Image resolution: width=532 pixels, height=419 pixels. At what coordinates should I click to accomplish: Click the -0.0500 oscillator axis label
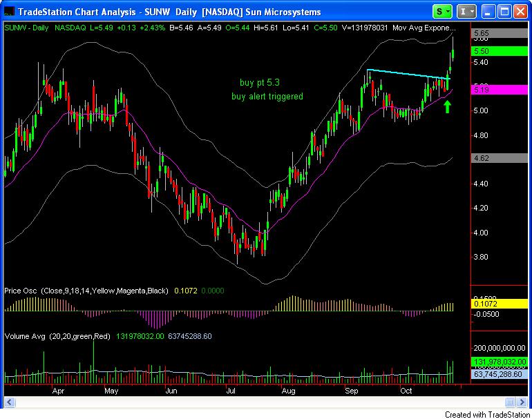[486, 314]
